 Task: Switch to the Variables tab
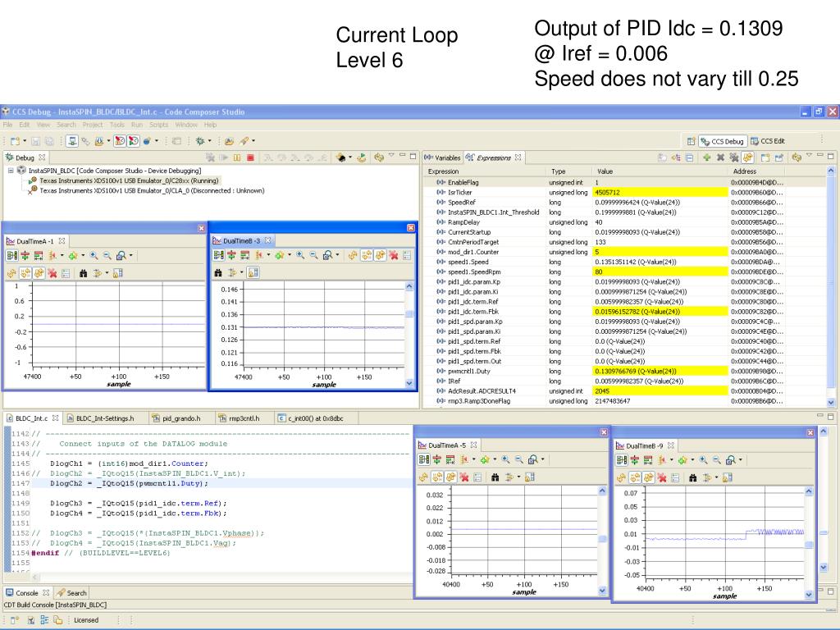coord(443,157)
